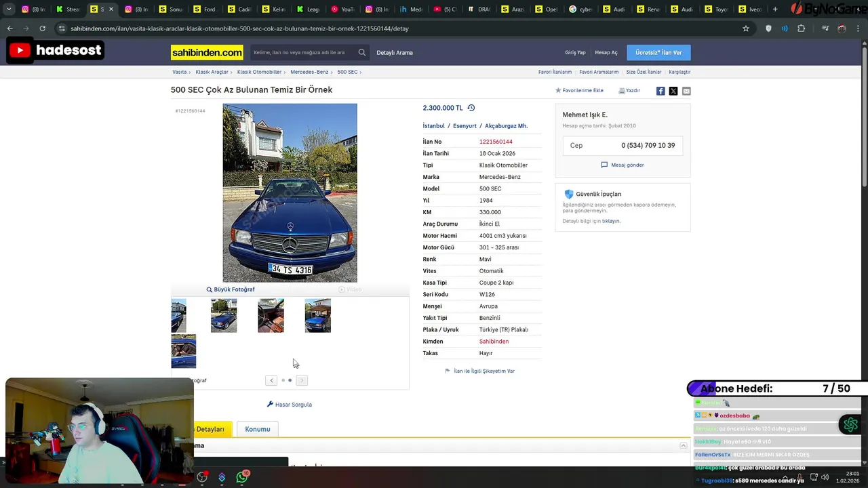Click browser back arrow
868x488 pixels.
[x=9, y=28]
